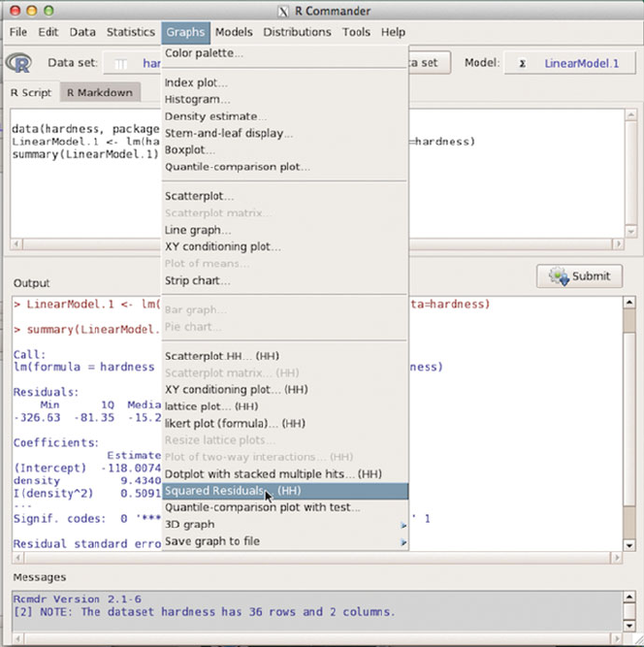The height and width of the screenshot is (647, 644).
Task: Click summary(LinearModel.1) line in script
Action: click(x=85, y=154)
